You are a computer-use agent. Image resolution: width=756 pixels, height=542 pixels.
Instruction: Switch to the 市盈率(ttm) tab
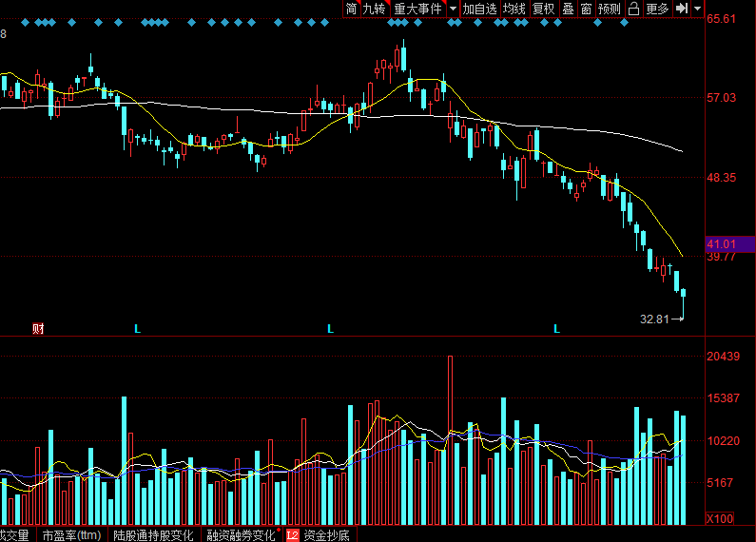tap(72, 534)
